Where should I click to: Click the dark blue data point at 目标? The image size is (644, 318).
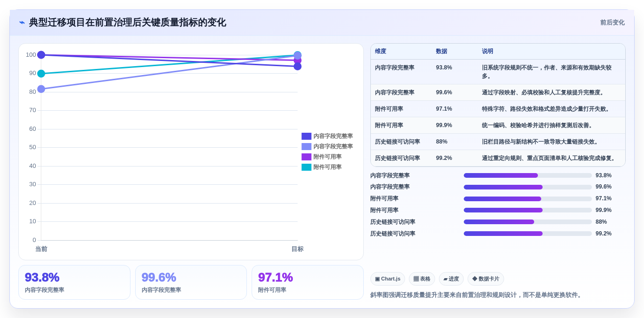[x=298, y=67]
